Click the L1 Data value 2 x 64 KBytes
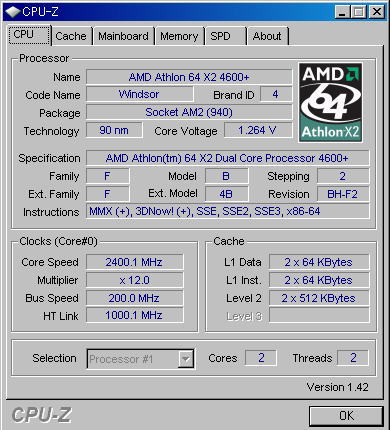This screenshot has height=430, width=390. coord(319,262)
